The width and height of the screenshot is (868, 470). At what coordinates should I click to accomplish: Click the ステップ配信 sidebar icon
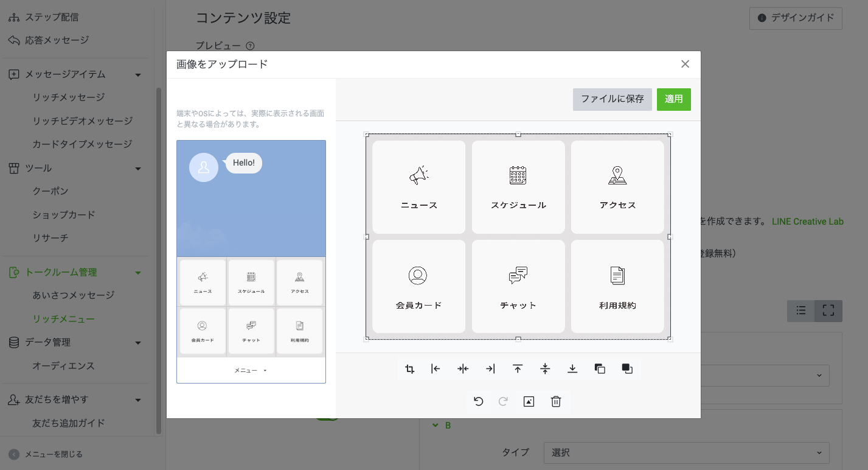[13, 17]
